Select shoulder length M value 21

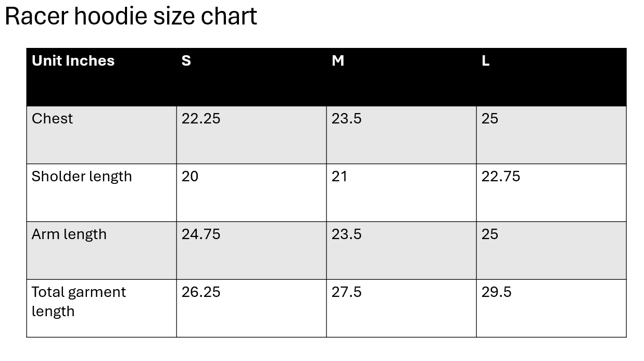coord(339,177)
